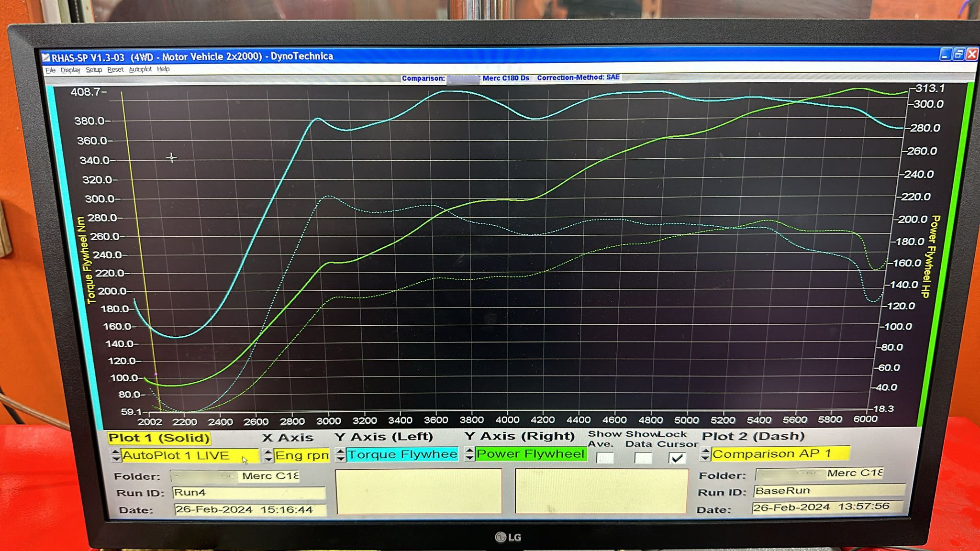Click the 300.0 left axis torque value
Screen dimensions: 980x551
click(100, 199)
